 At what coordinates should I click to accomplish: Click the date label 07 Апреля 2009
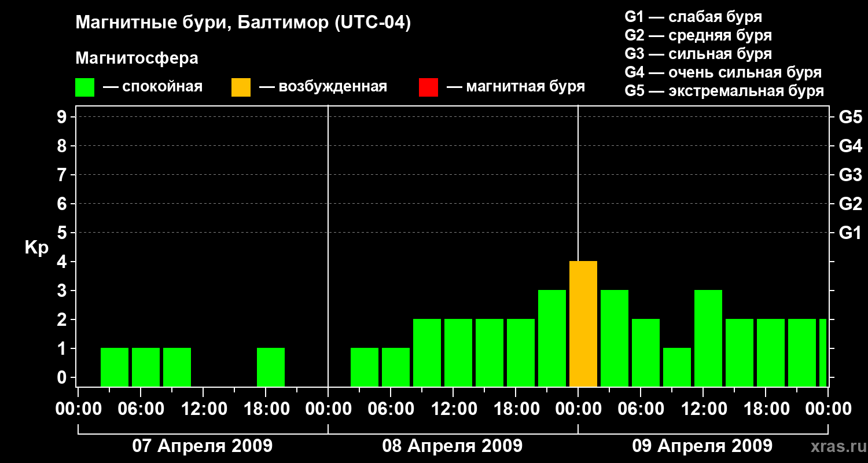click(203, 446)
